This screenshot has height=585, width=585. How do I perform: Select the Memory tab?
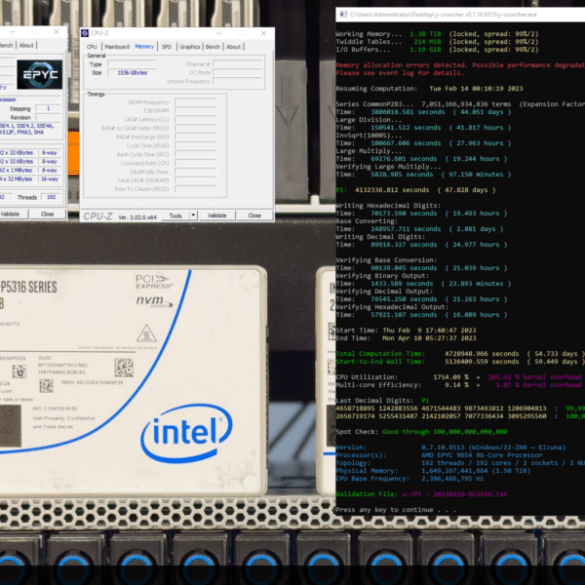tap(144, 46)
